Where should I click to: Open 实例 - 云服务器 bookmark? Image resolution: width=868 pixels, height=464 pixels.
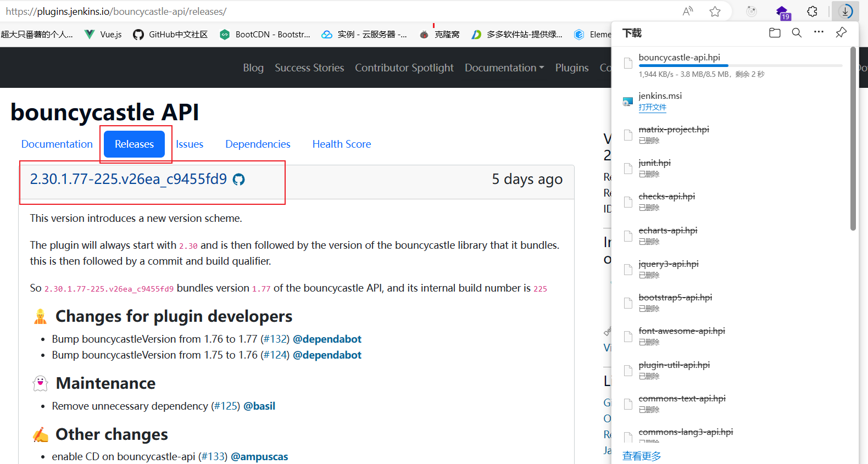[364, 35]
